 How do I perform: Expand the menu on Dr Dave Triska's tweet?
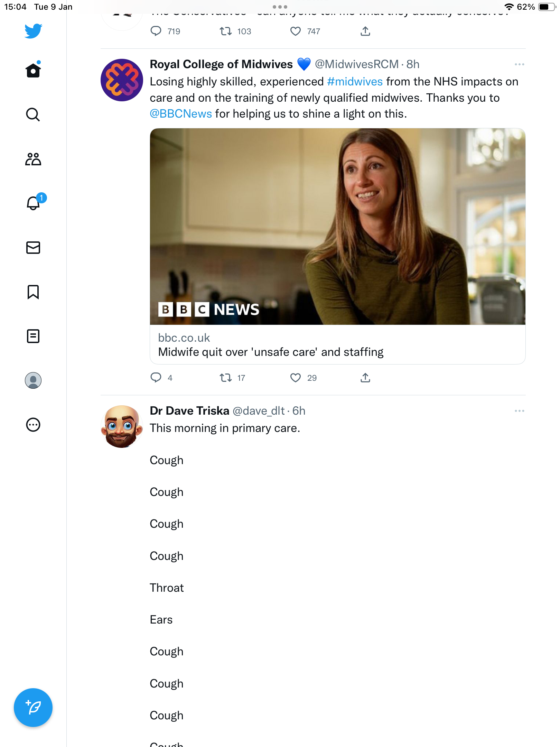[x=519, y=411]
